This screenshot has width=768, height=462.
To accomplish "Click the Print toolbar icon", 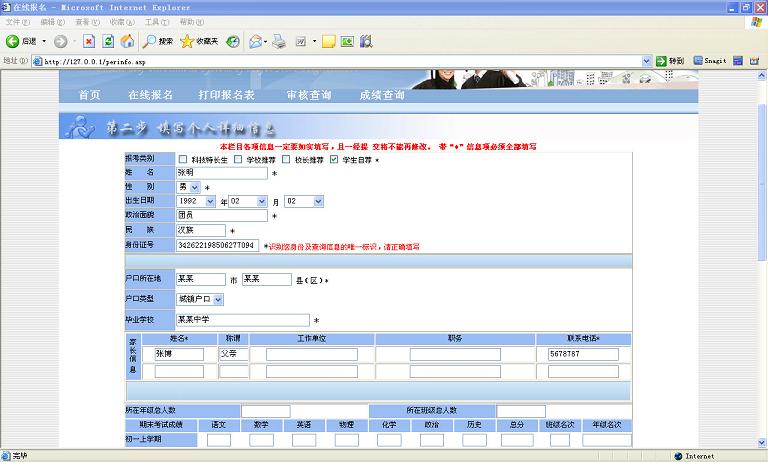I will pos(281,41).
